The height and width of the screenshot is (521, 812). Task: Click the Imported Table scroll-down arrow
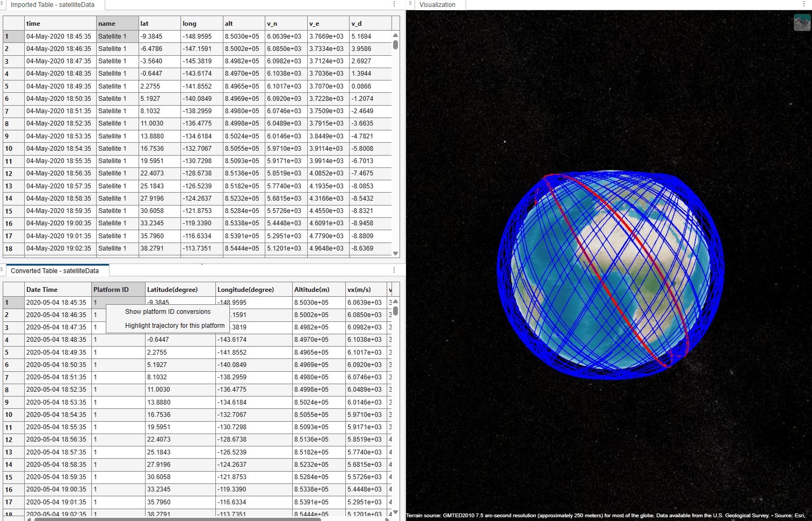(x=396, y=253)
